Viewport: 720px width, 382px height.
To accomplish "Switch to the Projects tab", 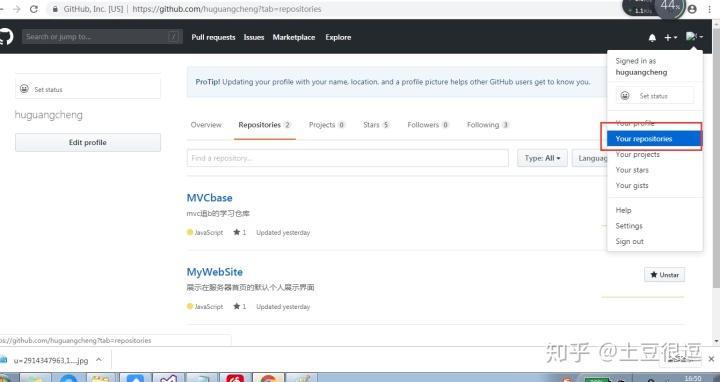I will [x=326, y=125].
